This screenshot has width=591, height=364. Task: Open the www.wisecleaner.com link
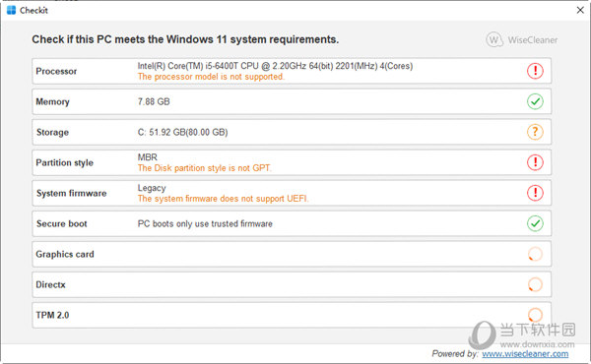coord(525,354)
